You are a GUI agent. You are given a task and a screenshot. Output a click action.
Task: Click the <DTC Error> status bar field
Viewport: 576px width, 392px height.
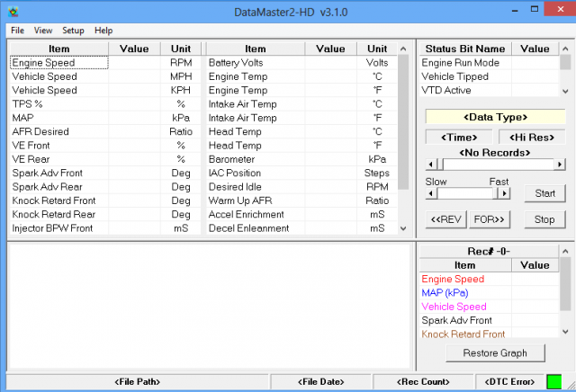(509, 382)
